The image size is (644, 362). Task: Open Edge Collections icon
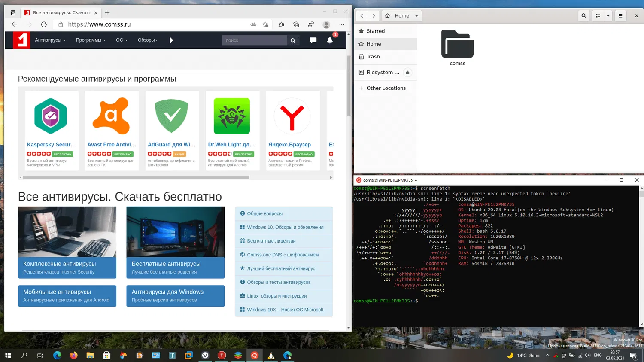click(296, 24)
